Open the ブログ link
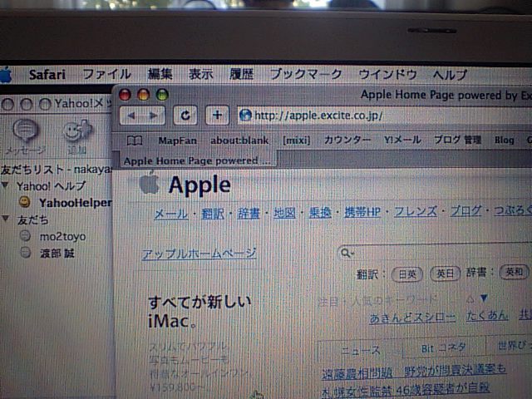532x399 pixels. (466, 211)
